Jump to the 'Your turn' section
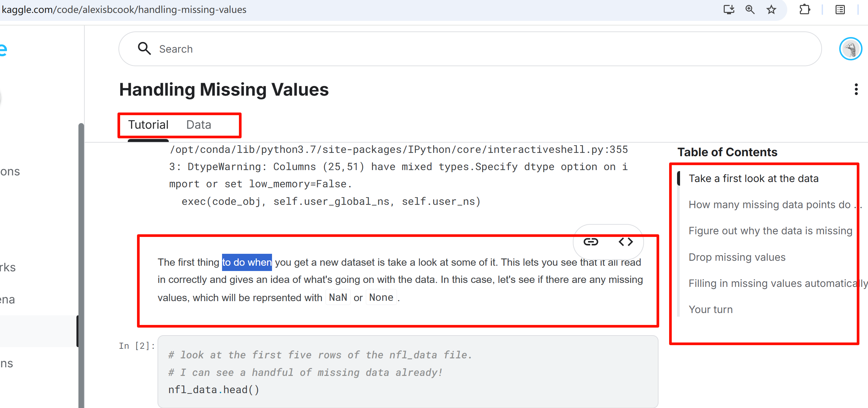The image size is (868, 408). click(x=710, y=310)
